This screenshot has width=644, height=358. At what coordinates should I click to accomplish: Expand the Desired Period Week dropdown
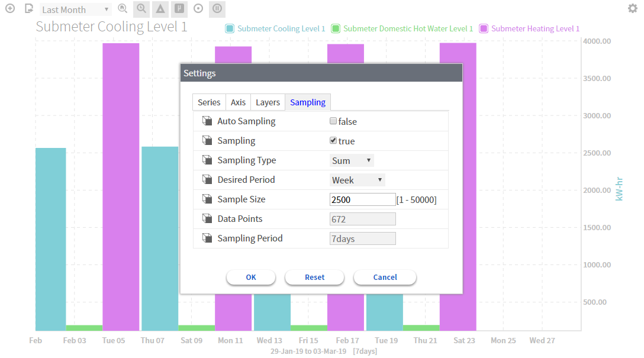click(357, 180)
